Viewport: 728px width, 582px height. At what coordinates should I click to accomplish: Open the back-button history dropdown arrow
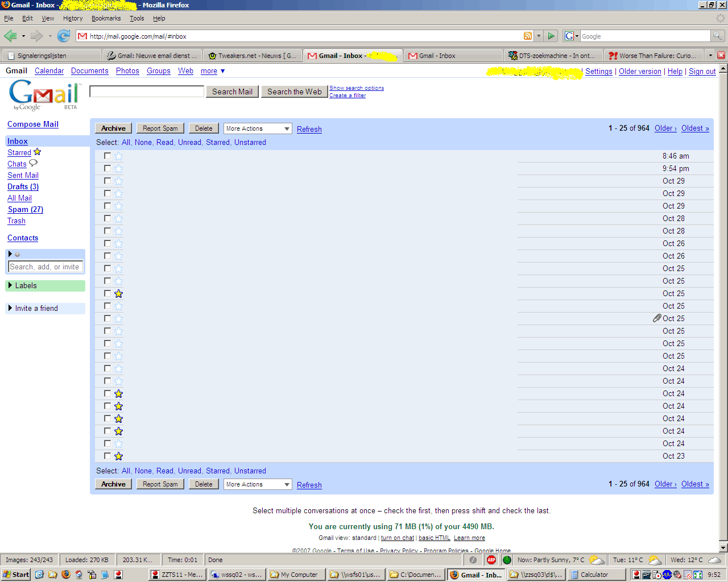(x=23, y=36)
